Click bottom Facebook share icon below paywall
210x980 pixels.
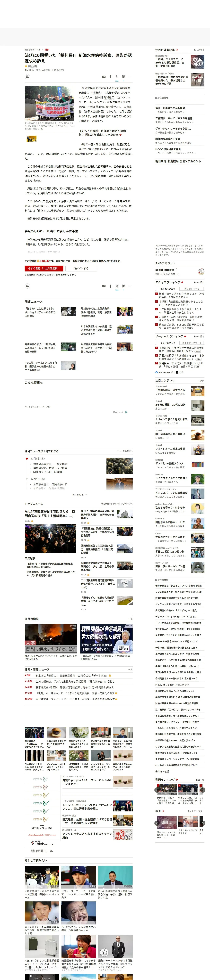(x=111, y=286)
